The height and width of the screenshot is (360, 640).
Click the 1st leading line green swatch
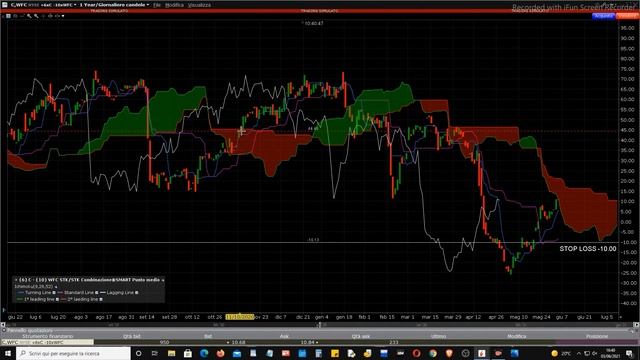tap(20, 299)
